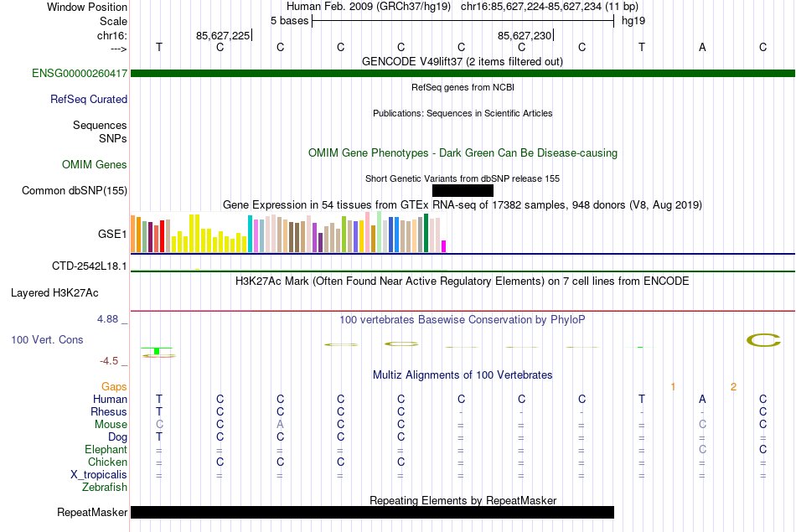Click the X_tropicalis alignment row label
Screen dimensions: 796x532
[x=99, y=475]
